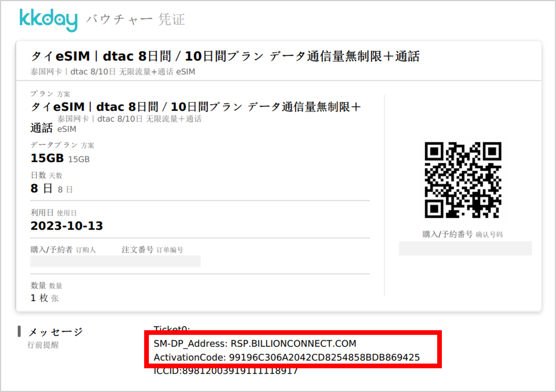Click the grey confirmation number field under 購入/予約番号
The height and width of the screenshot is (392, 556).
[x=465, y=248]
